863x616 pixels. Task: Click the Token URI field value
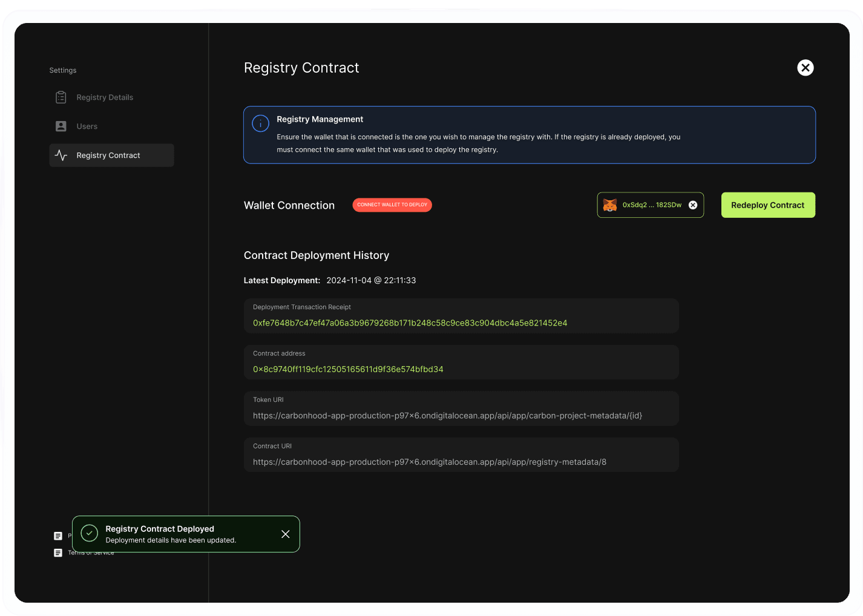tap(448, 416)
